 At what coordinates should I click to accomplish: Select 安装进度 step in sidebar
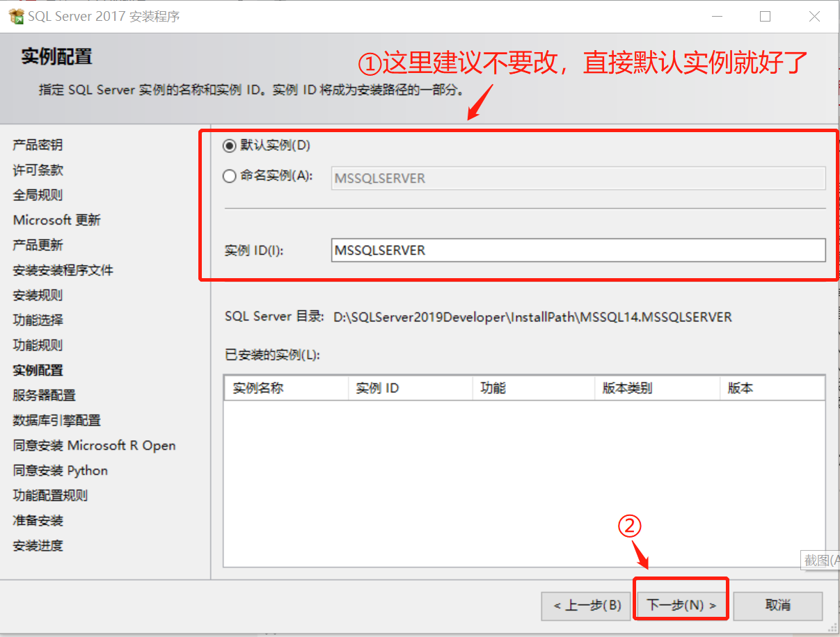(x=38, y=545)
